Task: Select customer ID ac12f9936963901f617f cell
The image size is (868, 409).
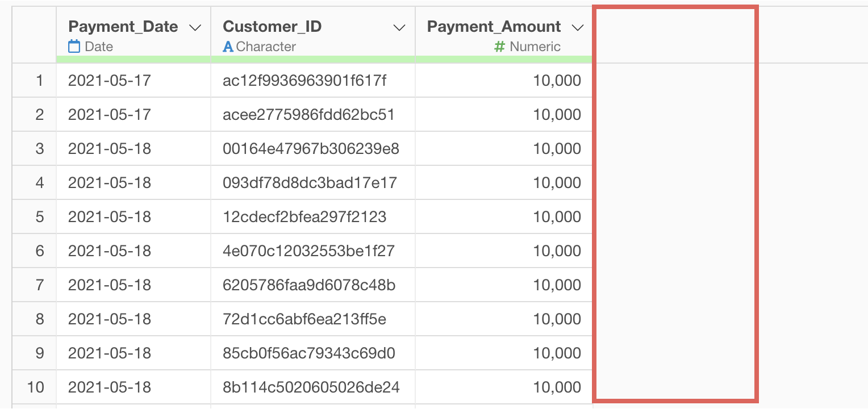Action: [304, 81]
